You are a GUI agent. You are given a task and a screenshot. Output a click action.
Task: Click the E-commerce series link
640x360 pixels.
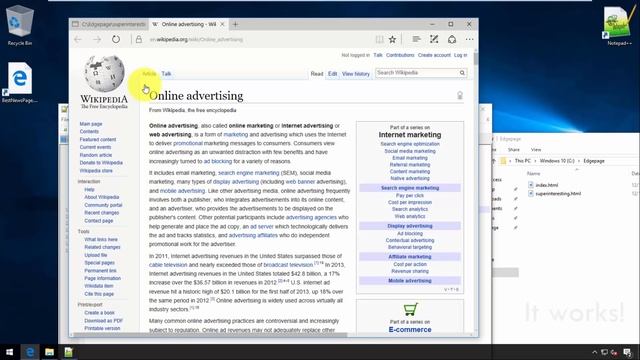click(x=410, y=329)
